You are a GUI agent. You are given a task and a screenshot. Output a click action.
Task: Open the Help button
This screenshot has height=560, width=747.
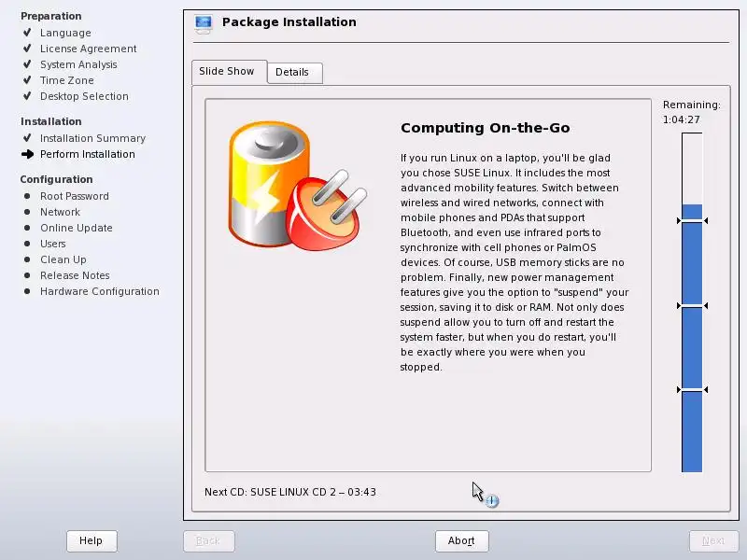(92, 540)
